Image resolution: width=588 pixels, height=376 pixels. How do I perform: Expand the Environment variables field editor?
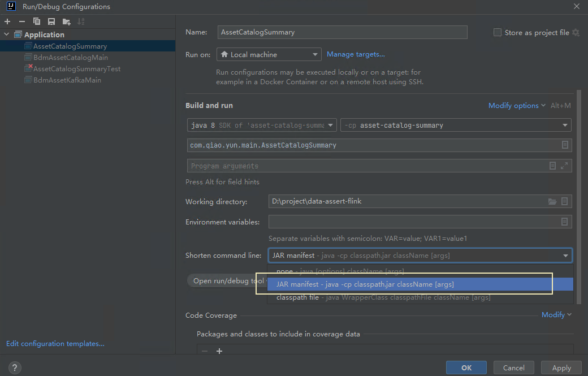(x=564, y=222)
